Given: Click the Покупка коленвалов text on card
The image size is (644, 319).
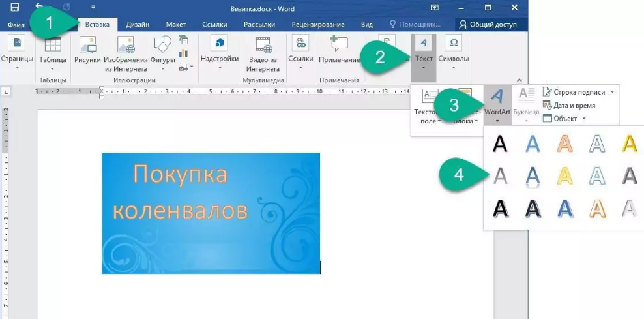Looking at the screenshot, I should [x=180, y=192].
